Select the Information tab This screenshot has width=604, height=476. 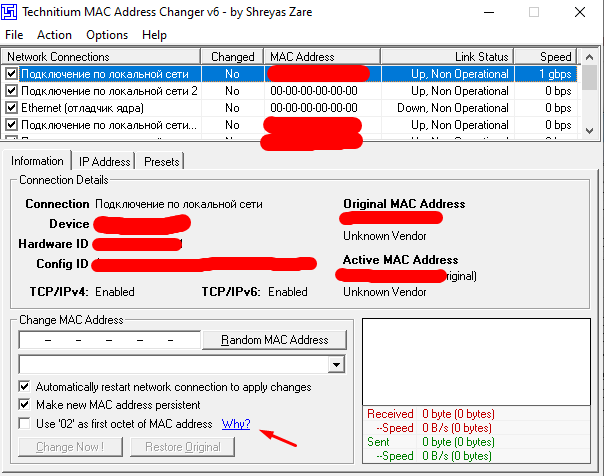(x=37, y=161)
